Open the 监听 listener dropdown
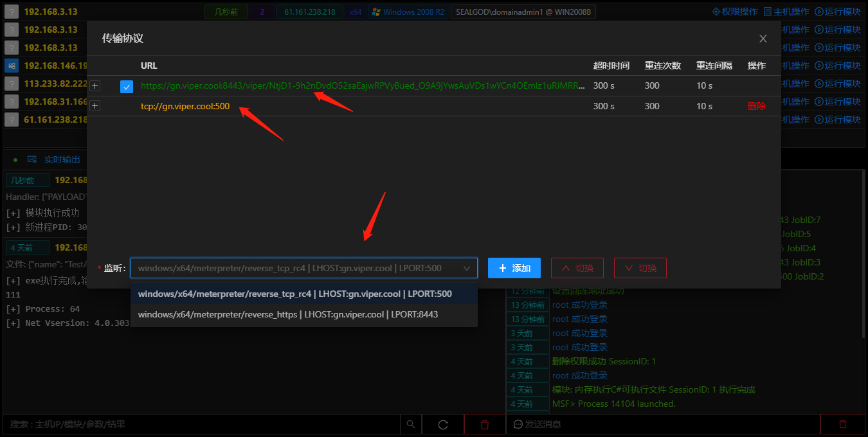 (x=304, y=268)
